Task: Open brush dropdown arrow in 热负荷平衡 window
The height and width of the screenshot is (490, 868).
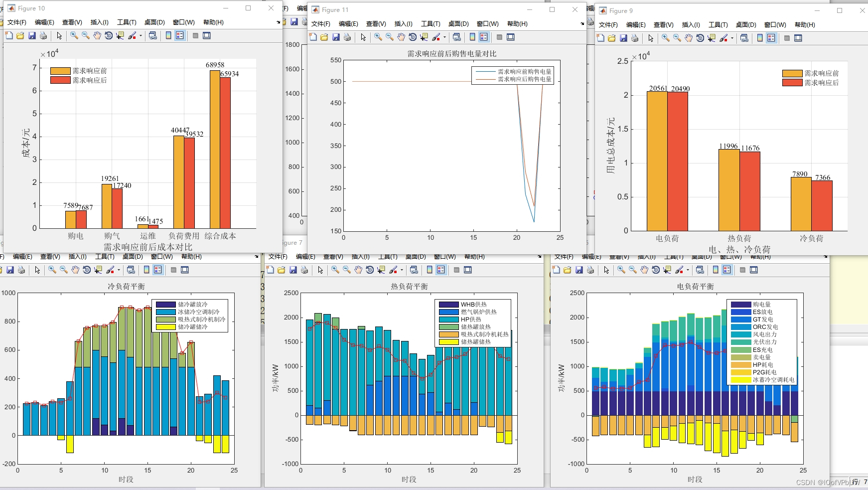Action: click(402, 270)
